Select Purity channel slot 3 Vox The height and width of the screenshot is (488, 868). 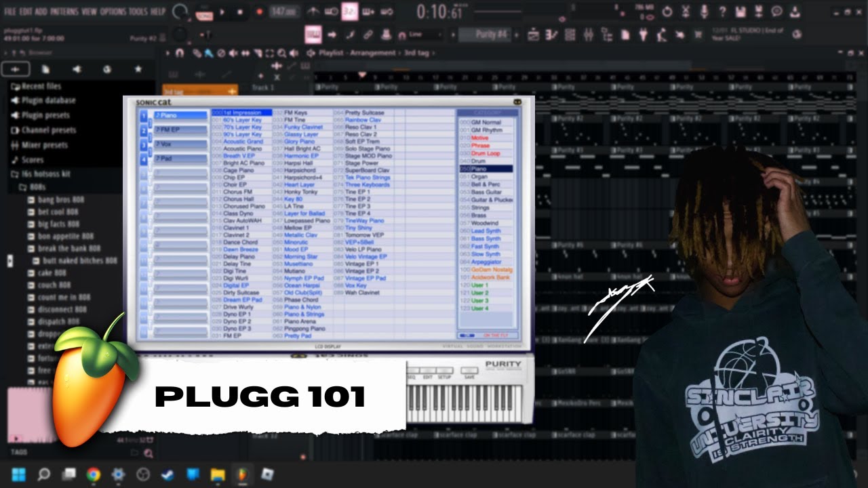(180, 144)
